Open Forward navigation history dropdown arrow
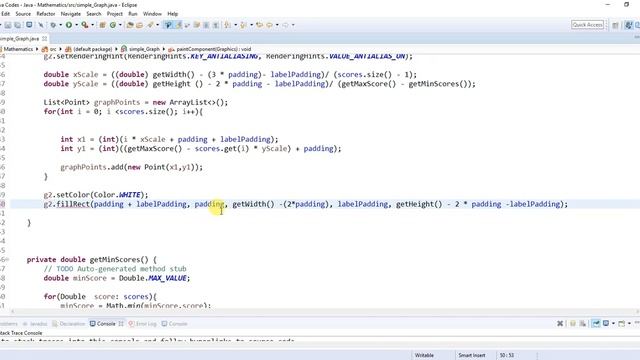 click(293, 25)
